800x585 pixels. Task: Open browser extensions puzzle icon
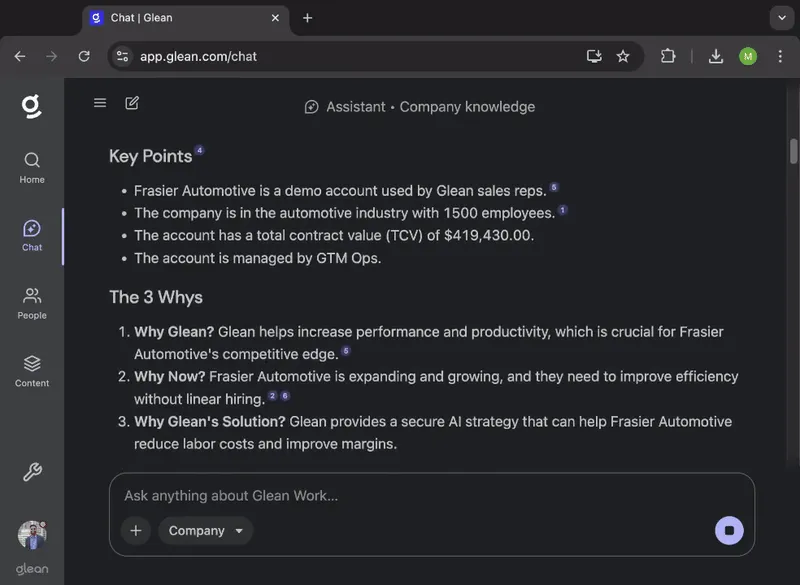pos(668,56)
